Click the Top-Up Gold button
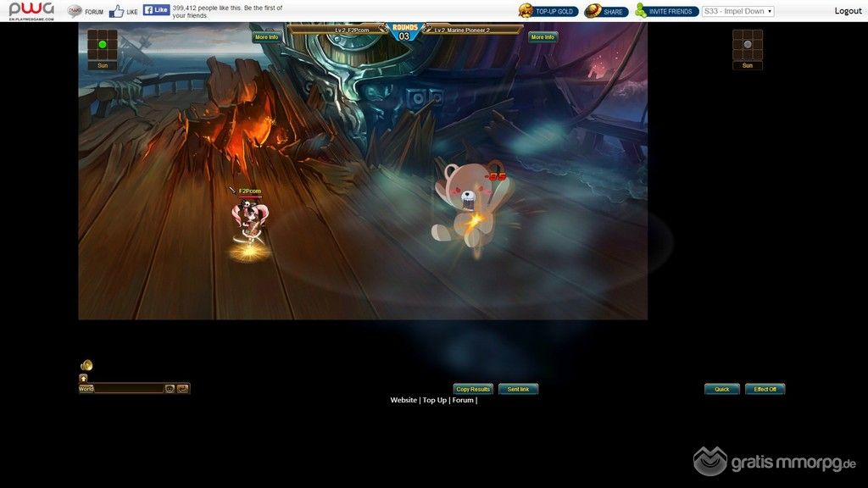The image size is (868, 488). 548,11
